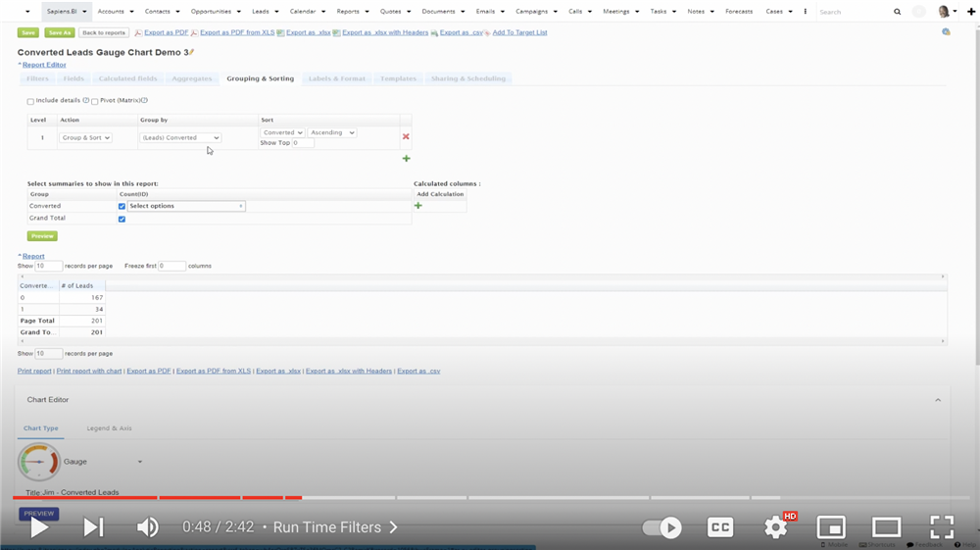Open YouTube video settings gear
This screenshot has height=550, width=980.
coord(775,527)
